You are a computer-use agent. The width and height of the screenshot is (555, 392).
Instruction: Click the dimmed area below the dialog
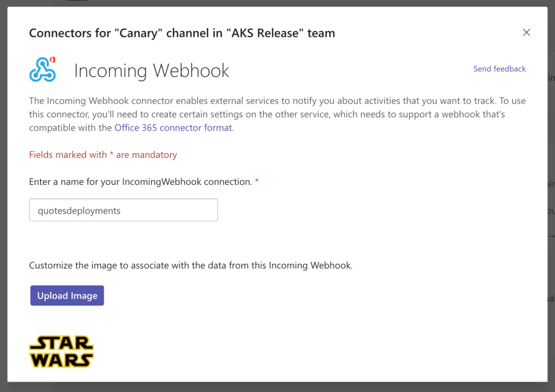tap(271, 387)
